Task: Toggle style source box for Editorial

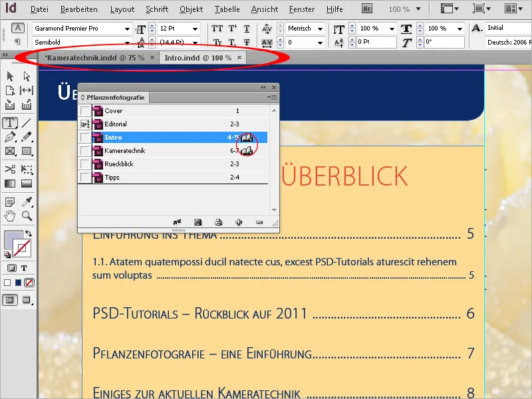Action: pyautogui.click(x=85, y=124)
